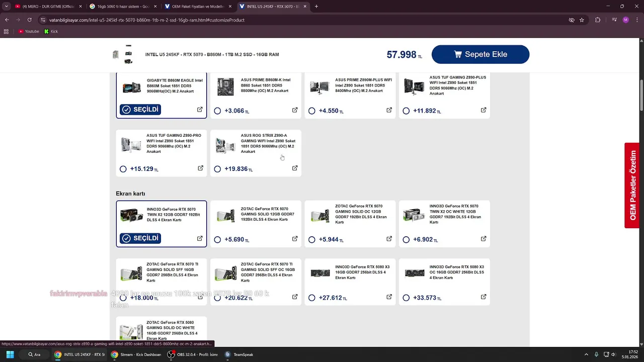The image size is (644, 362).
Task: Click the 57.998 TL total price
Action: [404, 54]
